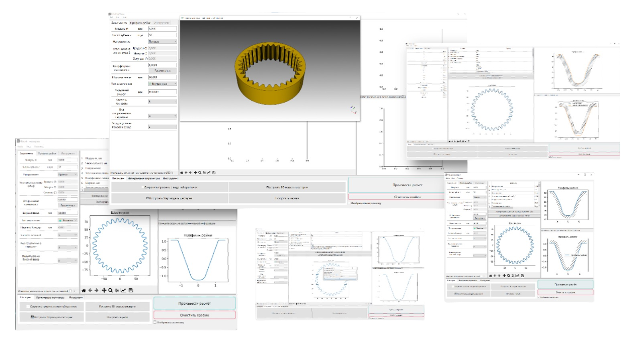Enable Изменять количество знаков после запятой checkbox
644x338 pixels.
[70, 290]
